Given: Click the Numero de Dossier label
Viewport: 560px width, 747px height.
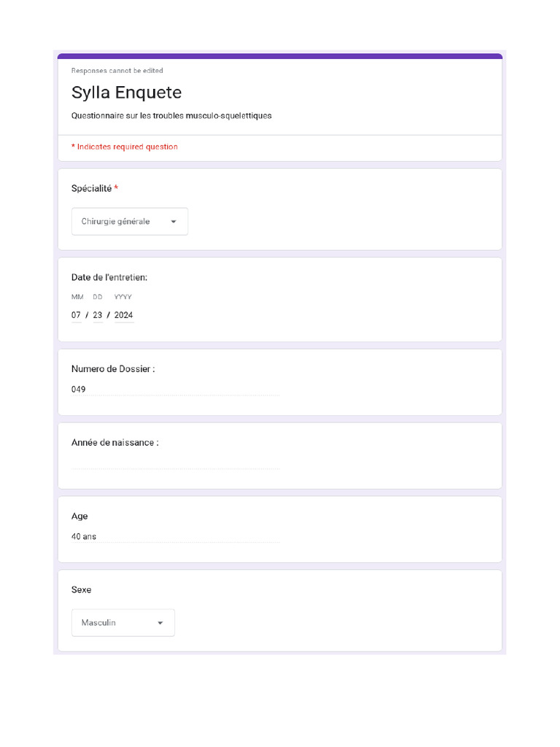Looking at the screenshot, I should tap(112, 369).
